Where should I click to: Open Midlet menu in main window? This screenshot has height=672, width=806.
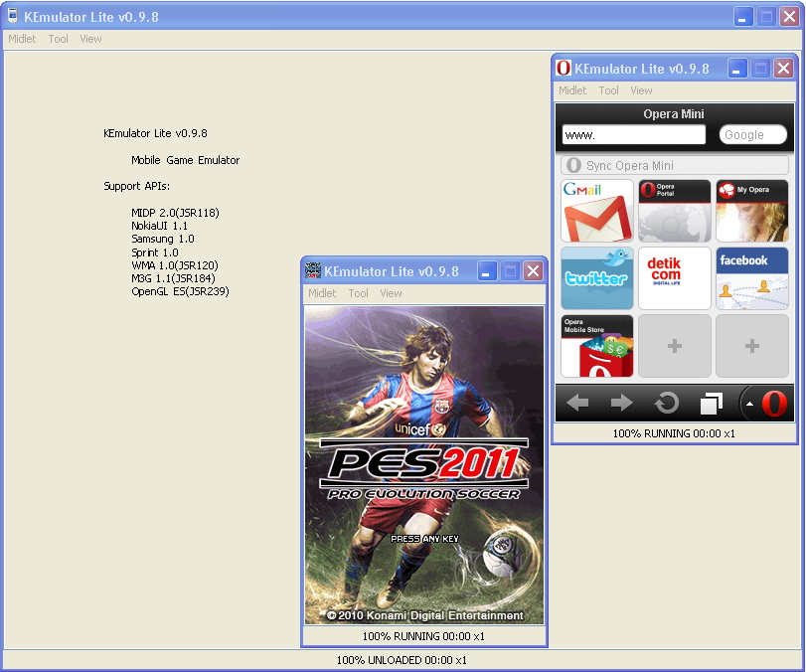pyautogui.click(x=22, y=39)
